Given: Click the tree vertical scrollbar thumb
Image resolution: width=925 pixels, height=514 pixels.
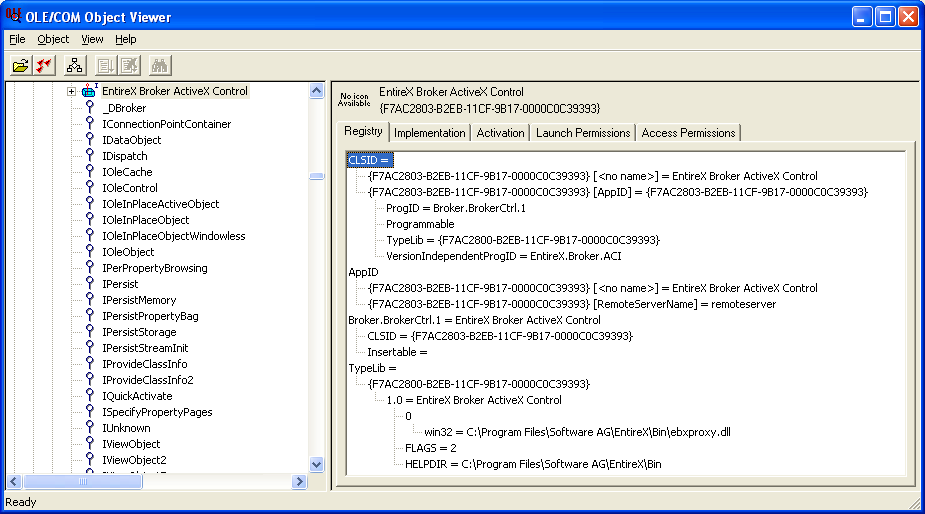Looking at the screenshot, I should pos(317,176).
